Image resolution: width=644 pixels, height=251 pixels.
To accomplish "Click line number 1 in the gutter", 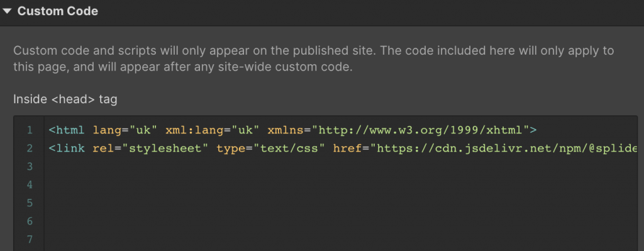I will (x=30, y=130).
